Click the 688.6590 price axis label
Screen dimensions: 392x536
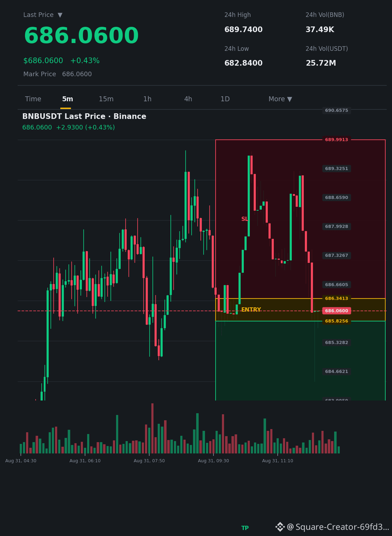pos(337,198)
